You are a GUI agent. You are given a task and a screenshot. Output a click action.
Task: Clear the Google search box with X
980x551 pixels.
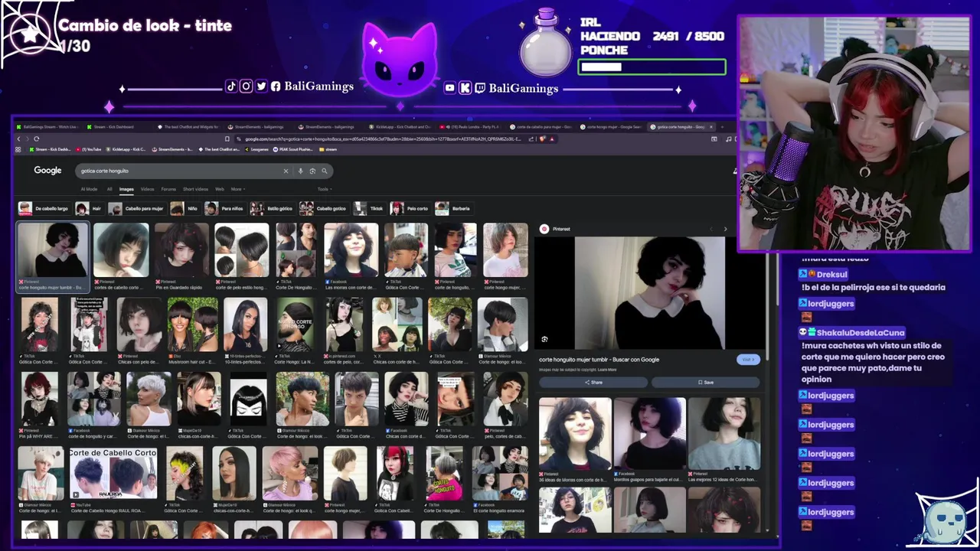pyautogui.click(x=286, y=171)
